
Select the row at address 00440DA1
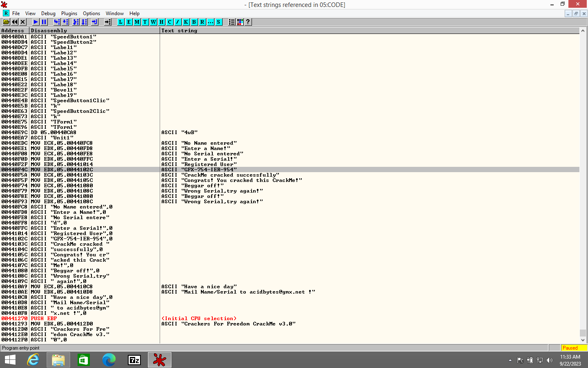tap(290, 37)
